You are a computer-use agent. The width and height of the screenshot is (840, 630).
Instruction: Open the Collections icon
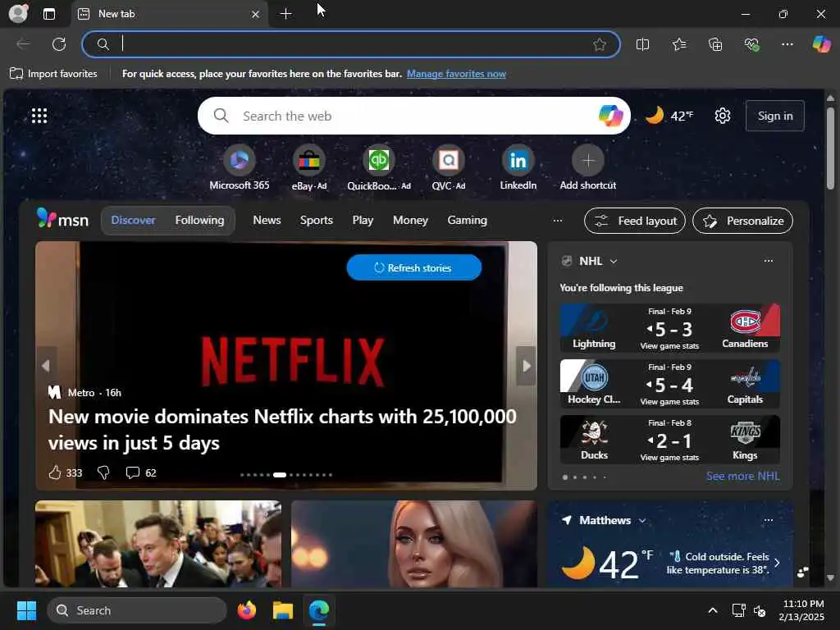point(715,44)
